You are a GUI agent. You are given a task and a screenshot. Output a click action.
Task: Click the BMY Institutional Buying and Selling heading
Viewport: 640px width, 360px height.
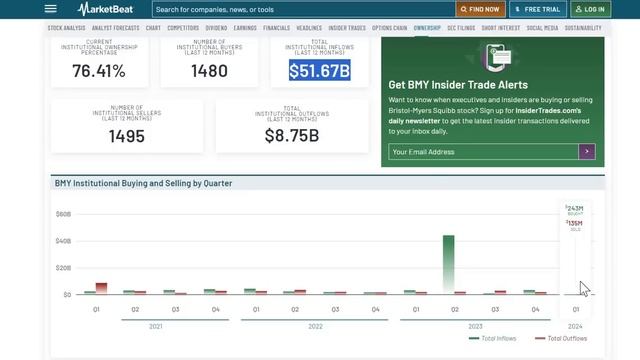coord(143,183)
